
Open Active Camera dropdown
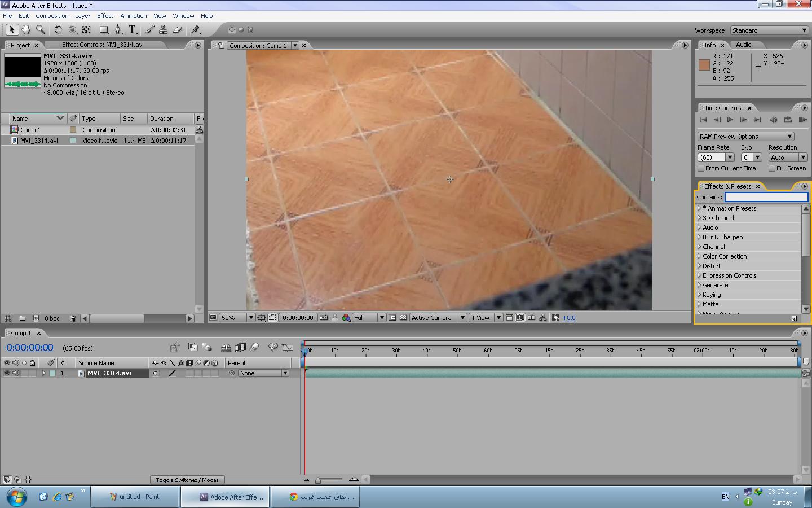(x=438, y=318)
